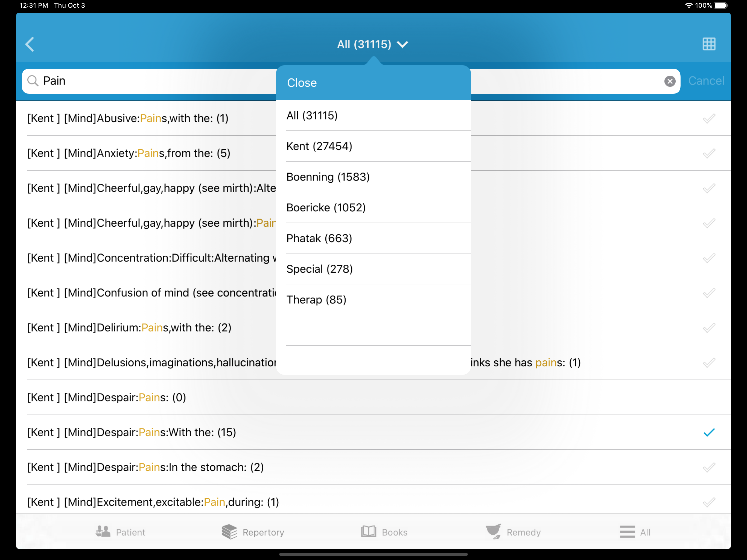The width and height of the screenshot is (747, 560).
Task: Go back with the left chevron arrow
Action: [x=30, y=44]
